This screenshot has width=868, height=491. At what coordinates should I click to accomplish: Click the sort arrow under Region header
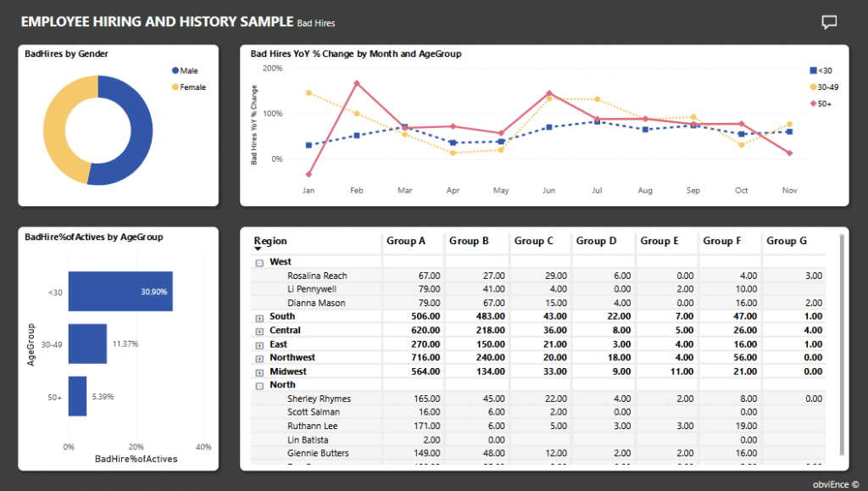(x=258, y=249)
